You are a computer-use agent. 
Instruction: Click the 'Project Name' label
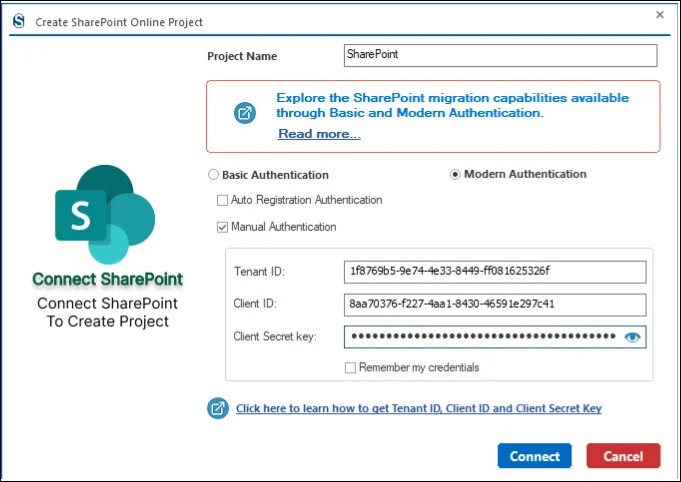pyautogui.click(x=242, y=56)
